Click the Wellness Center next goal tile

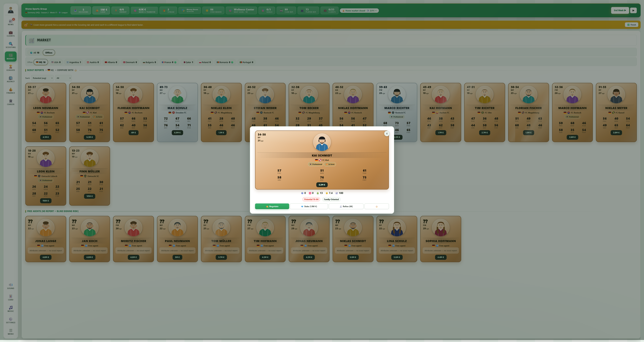click(241, 11)
